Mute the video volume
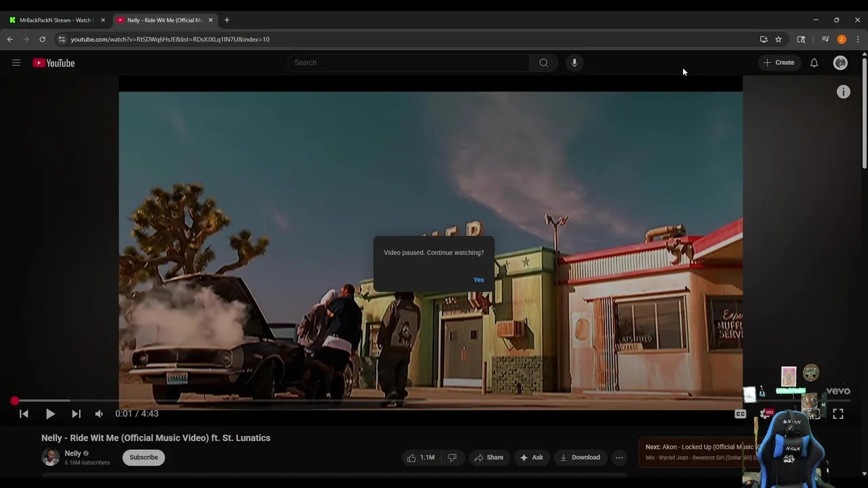This screenshot has width=868, height=488. (x=99, y=413)
